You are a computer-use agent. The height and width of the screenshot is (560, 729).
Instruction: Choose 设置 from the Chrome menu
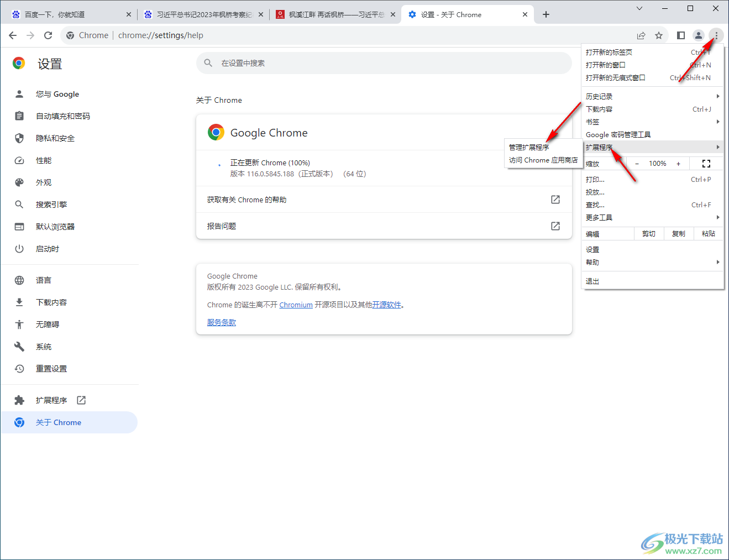(x=653, y=249)
